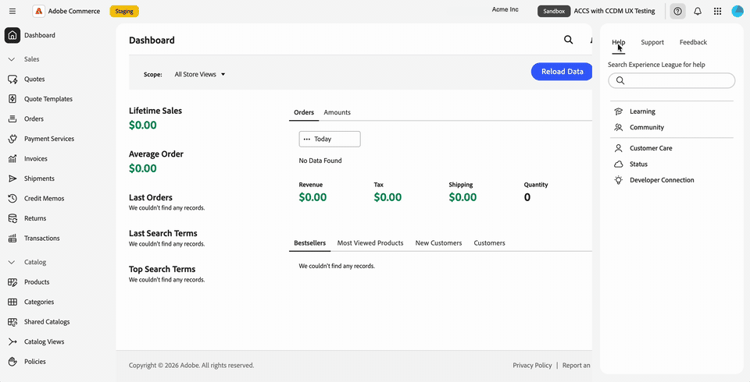
Task: Click the Acme Inc organization name
Action: click(x=505, y=10)
